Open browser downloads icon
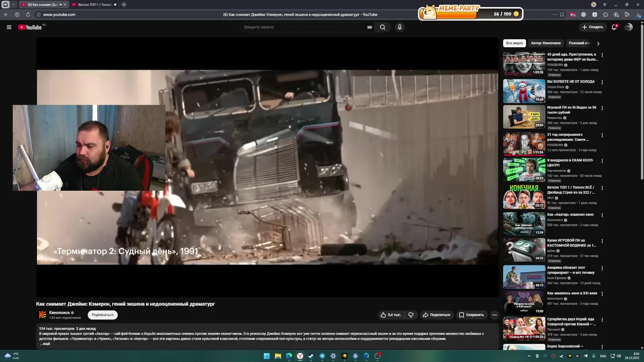 click(638, 15)
